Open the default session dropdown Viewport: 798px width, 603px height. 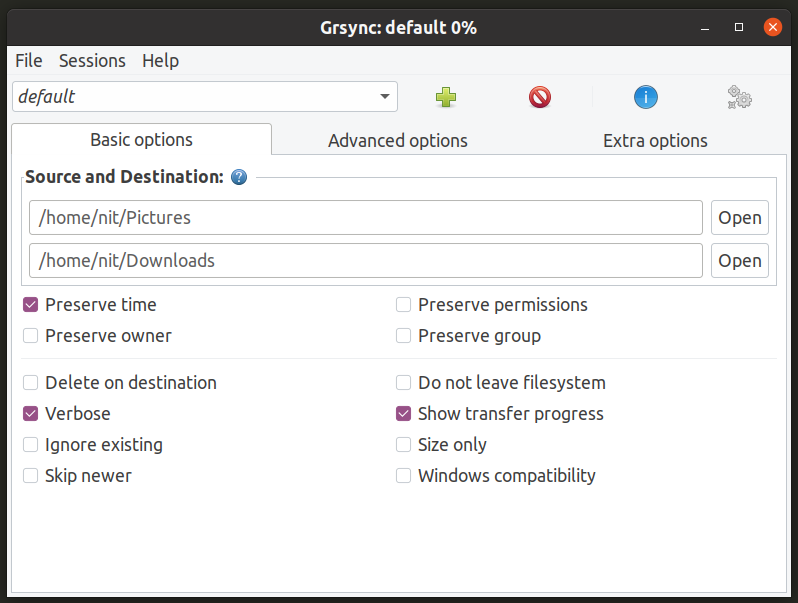pyautogui.click(x=385, y=97)
